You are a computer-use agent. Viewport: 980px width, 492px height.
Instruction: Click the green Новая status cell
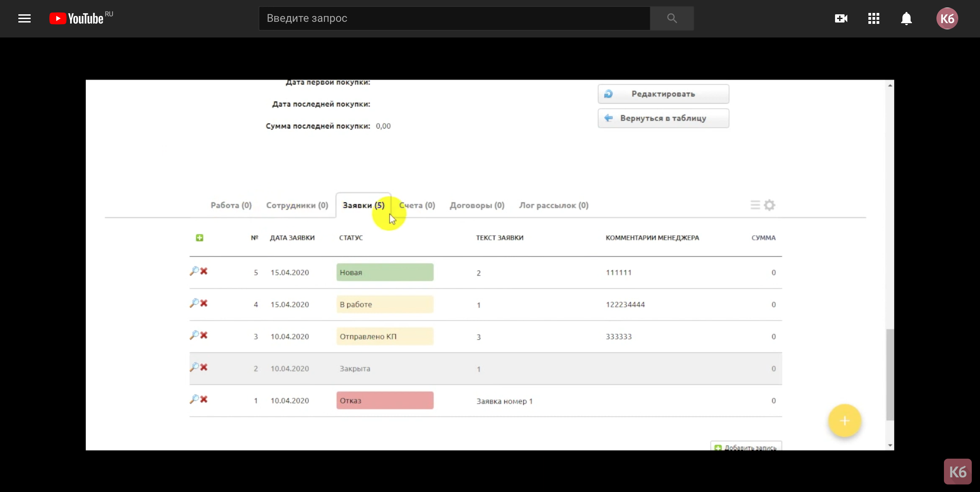(385, 272)
